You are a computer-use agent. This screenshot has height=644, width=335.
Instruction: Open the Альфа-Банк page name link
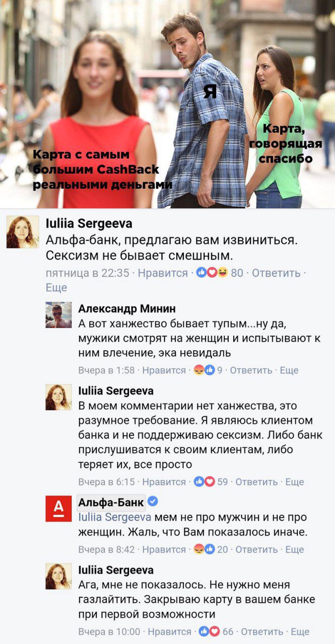pos(111,502)
